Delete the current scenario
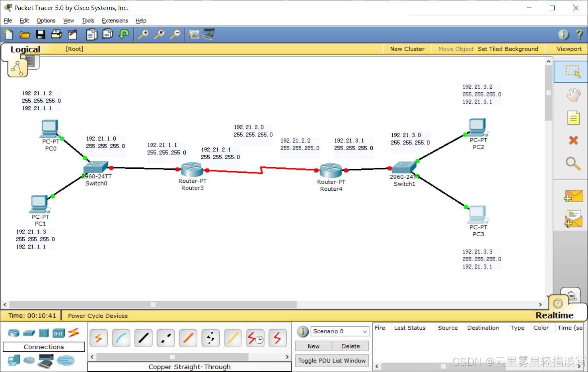588x372 pixels. click(350, 346)
